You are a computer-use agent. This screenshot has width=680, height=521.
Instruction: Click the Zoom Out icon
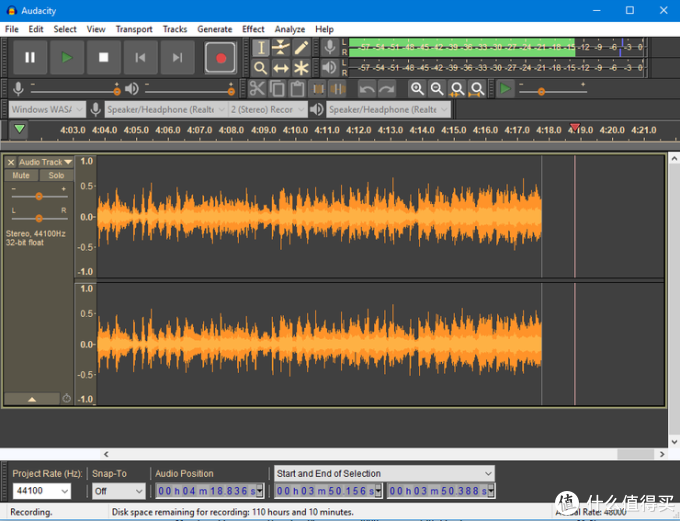437,89
